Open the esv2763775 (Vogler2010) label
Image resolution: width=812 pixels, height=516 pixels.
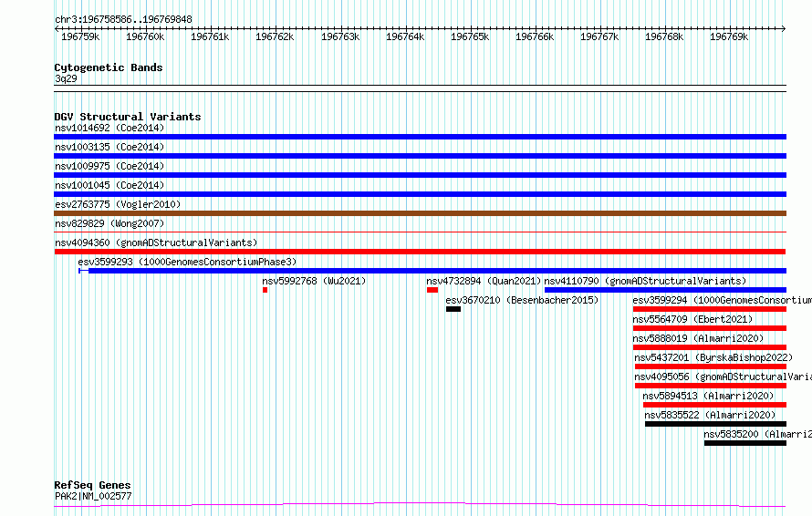pos(118,204)
